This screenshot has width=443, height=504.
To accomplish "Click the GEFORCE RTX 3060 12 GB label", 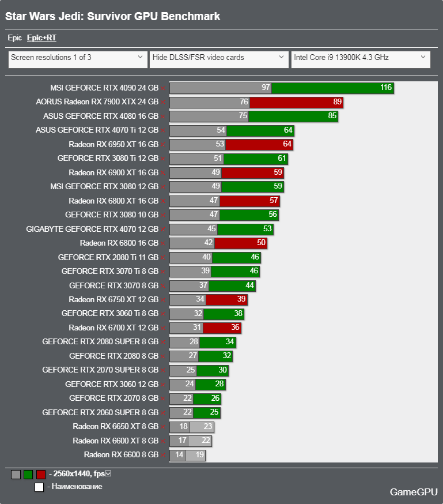I will tap(112, 384).
